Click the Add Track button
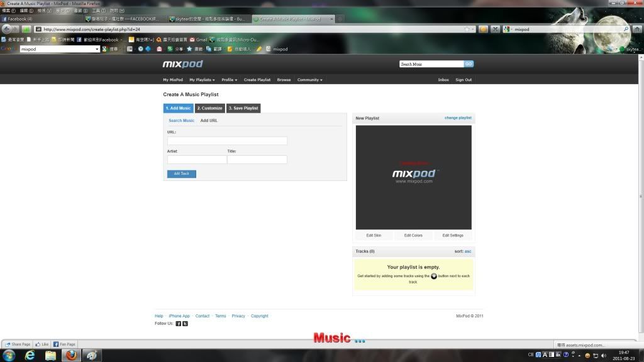 coord(182,174)
